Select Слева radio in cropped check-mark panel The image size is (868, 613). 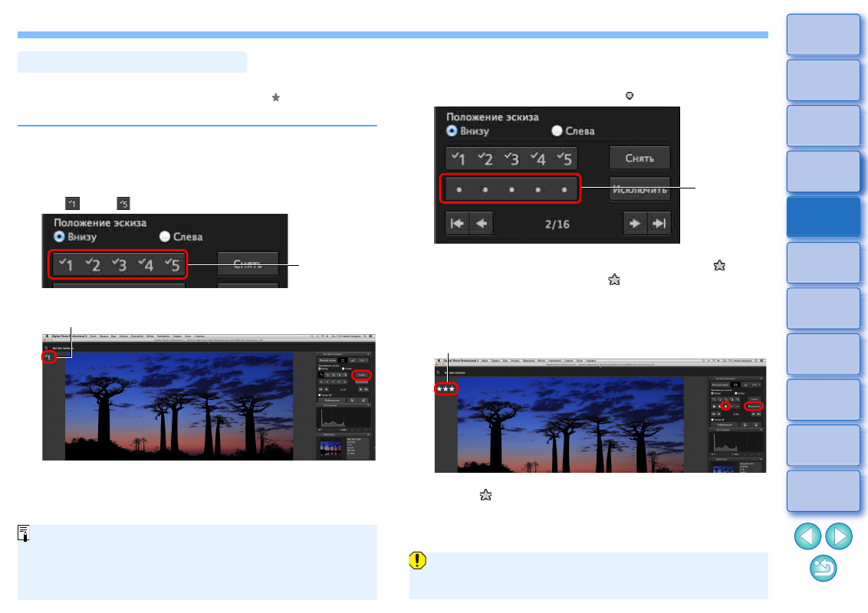click(x=164, y=237)
